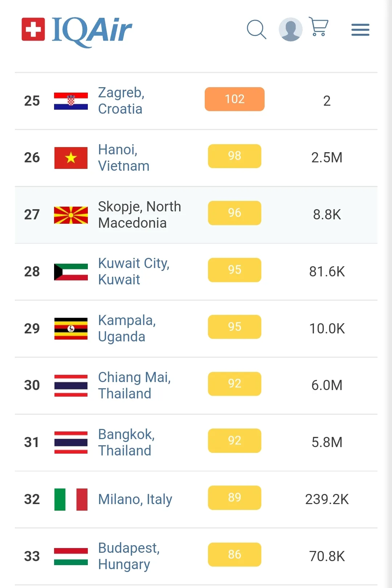Screen dimensions: 392x588
Task: Open the Hanoi, Vietnam link
Action: 123,158
